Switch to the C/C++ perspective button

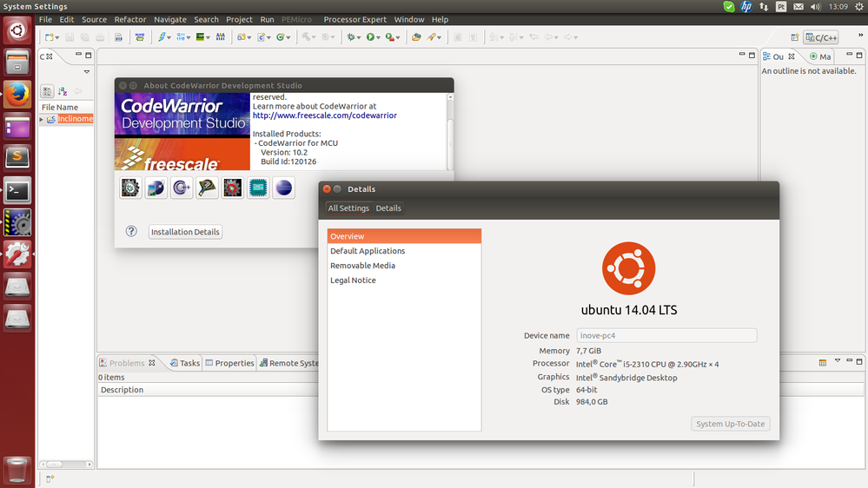pos(821,37)
